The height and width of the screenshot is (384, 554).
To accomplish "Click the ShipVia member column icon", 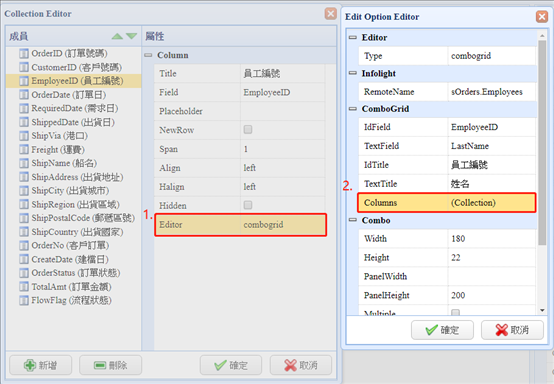I will (x=24, y=136).
